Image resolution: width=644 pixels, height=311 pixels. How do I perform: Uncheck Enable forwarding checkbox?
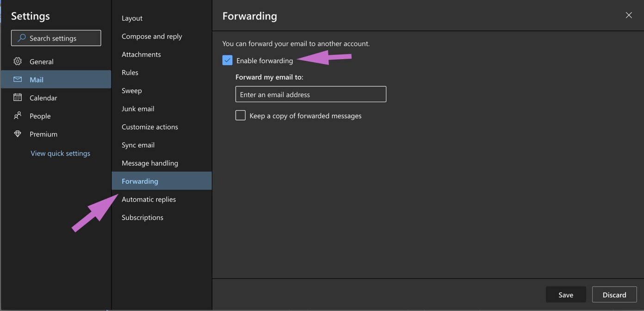tap(227, 61)
